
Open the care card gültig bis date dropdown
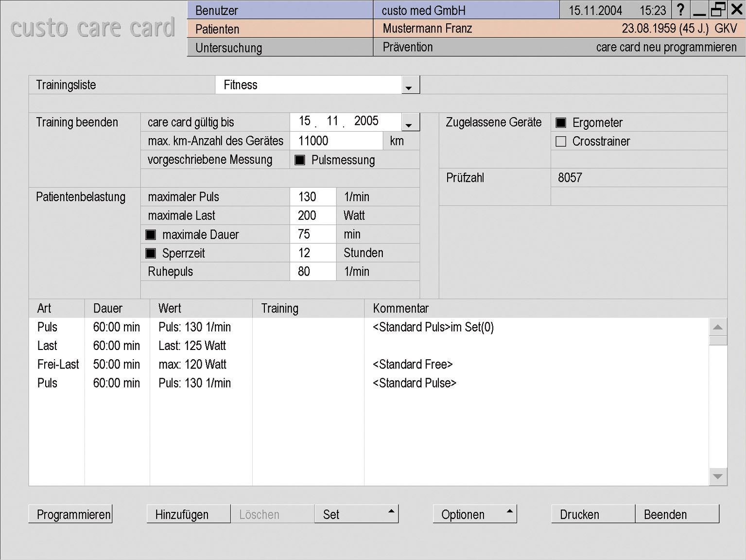coord(409,122)
